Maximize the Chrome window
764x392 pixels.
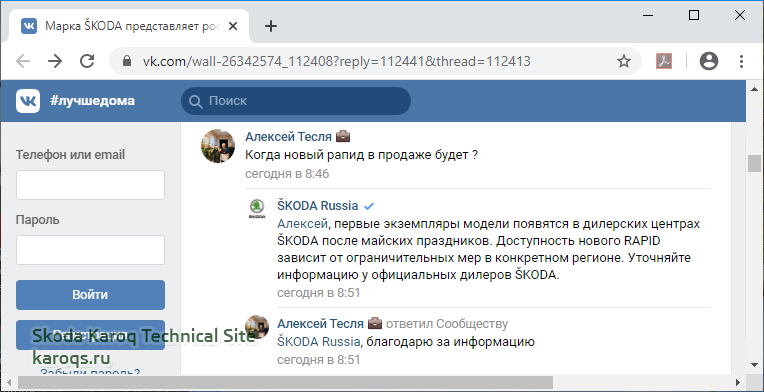click(x=694, y=16)
